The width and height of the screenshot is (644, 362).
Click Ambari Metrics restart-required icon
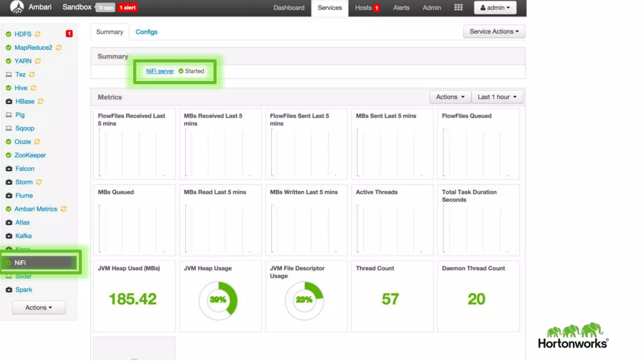point(64,209)
